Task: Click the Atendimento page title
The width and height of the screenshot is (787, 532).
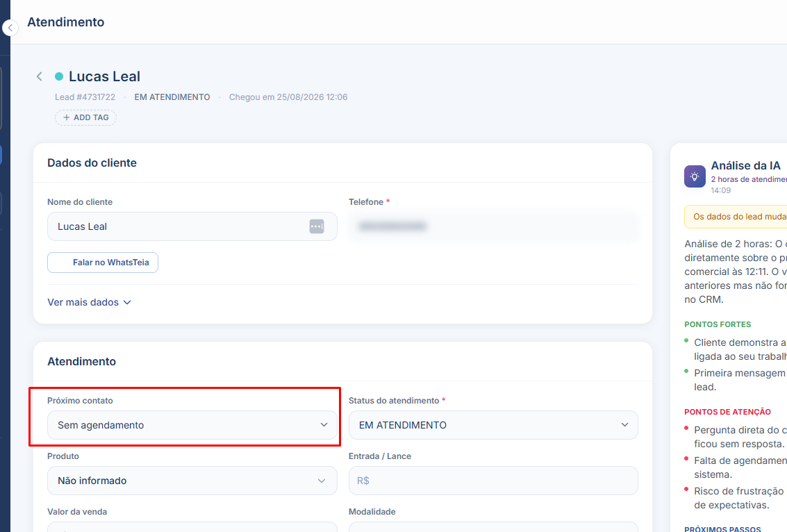Action: point(66,22)
